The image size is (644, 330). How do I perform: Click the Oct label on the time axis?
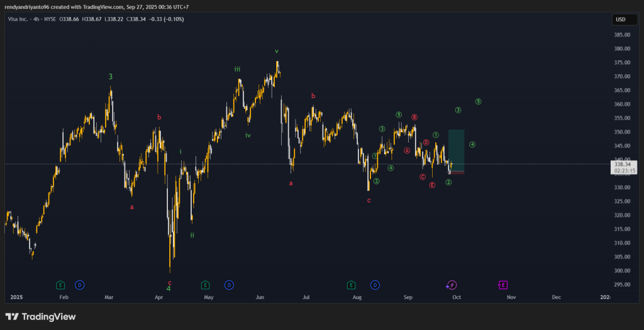pyautogui.click(x=456, y=297)
